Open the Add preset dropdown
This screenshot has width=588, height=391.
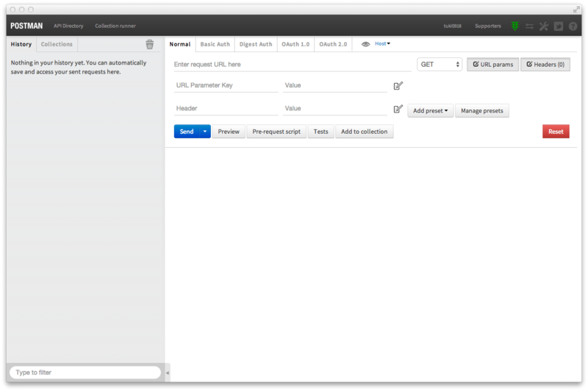coord(431,111)
